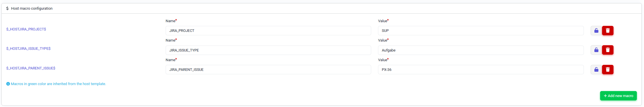Viewport: 644px width, 107px height.
Task: Click the Host macro configuration heading
Action: (32, 8)
